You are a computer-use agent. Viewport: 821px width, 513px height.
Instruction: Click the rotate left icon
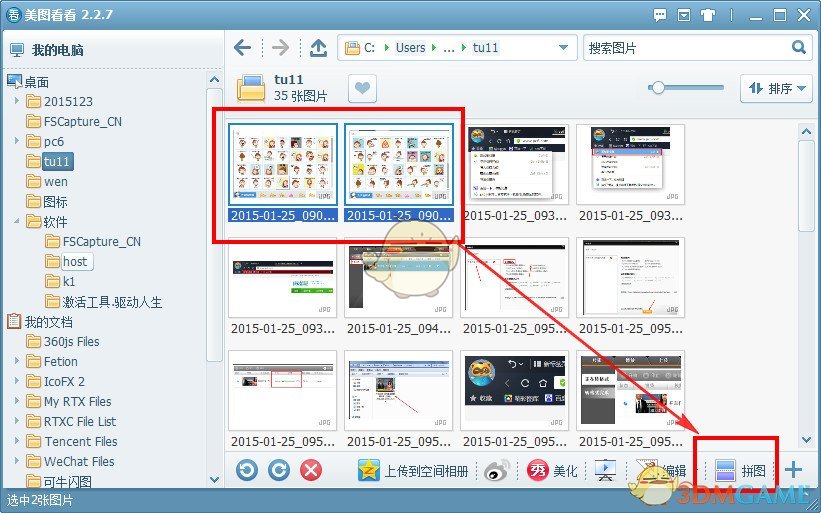coord(247,470)
